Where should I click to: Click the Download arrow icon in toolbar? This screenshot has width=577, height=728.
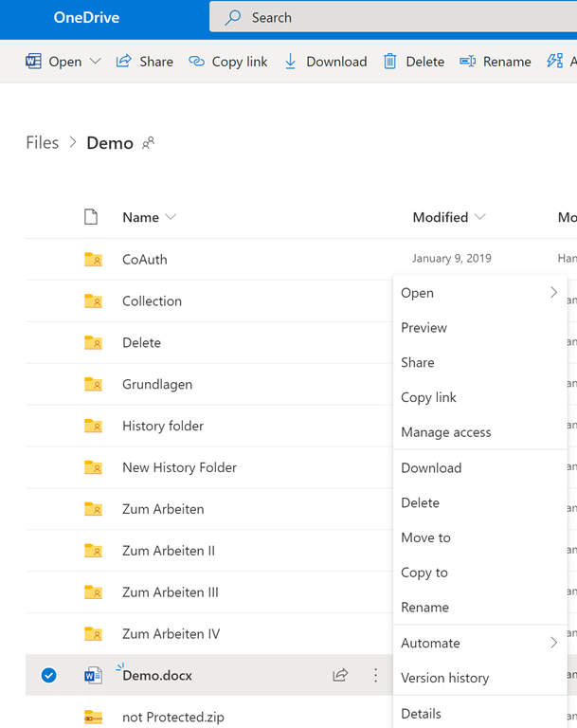click(x=290, y=62)
